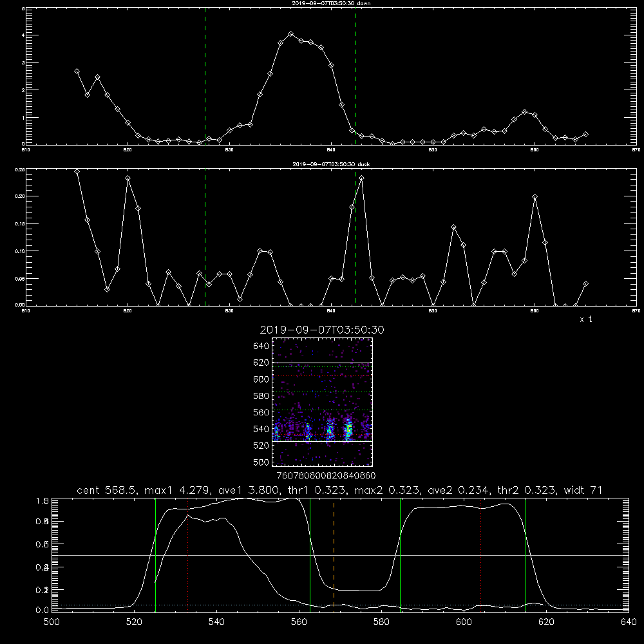
Task: Click the upper white horizontal line in the heat map
Action: pyautogui.click(x=322, y=363)
